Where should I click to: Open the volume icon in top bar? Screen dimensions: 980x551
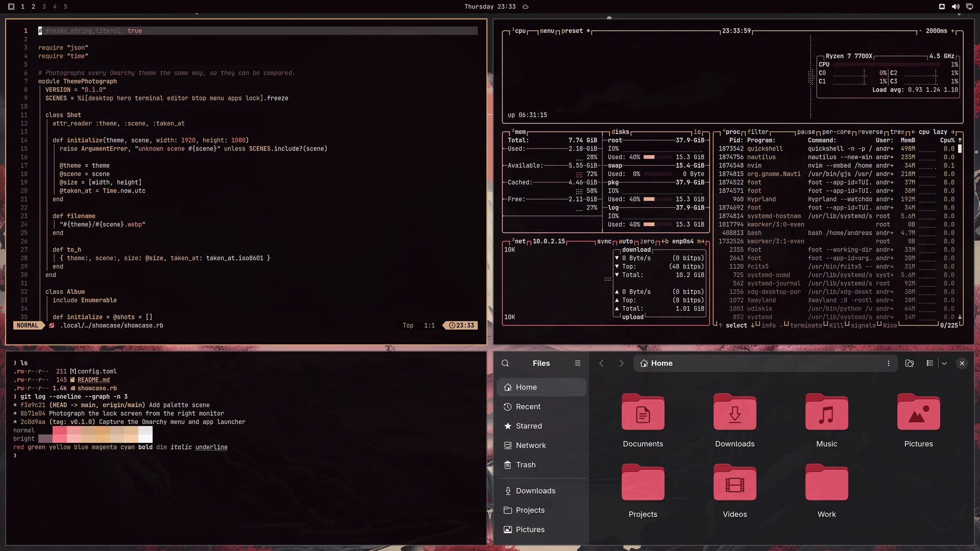955,7
